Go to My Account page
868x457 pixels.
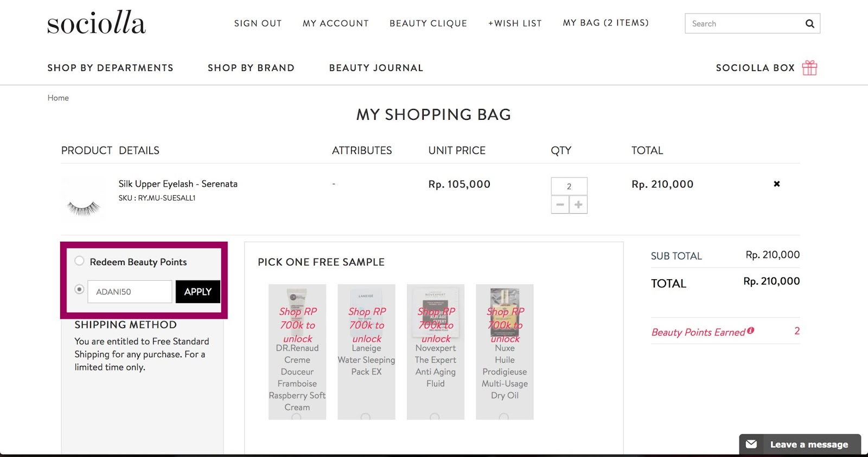coord(335,23)
